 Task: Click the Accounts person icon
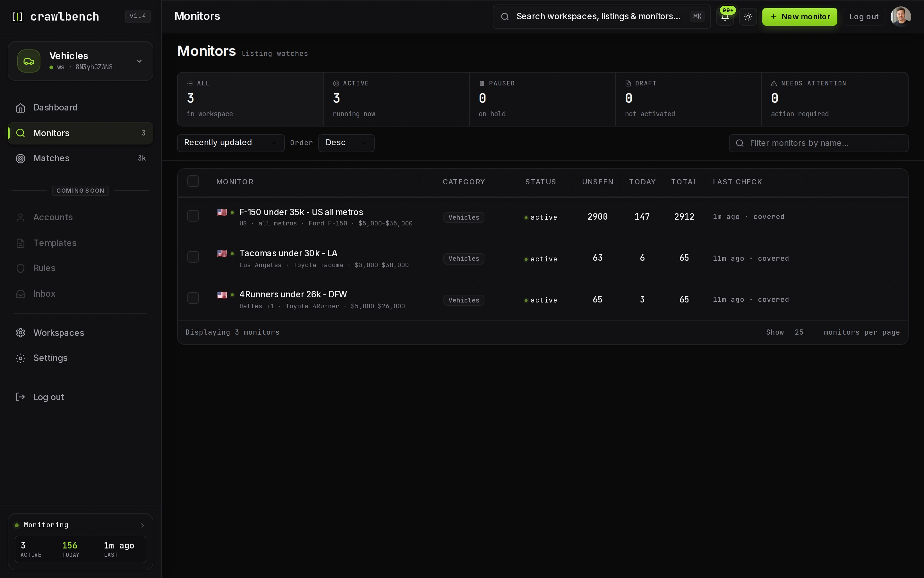click(21, 217)
